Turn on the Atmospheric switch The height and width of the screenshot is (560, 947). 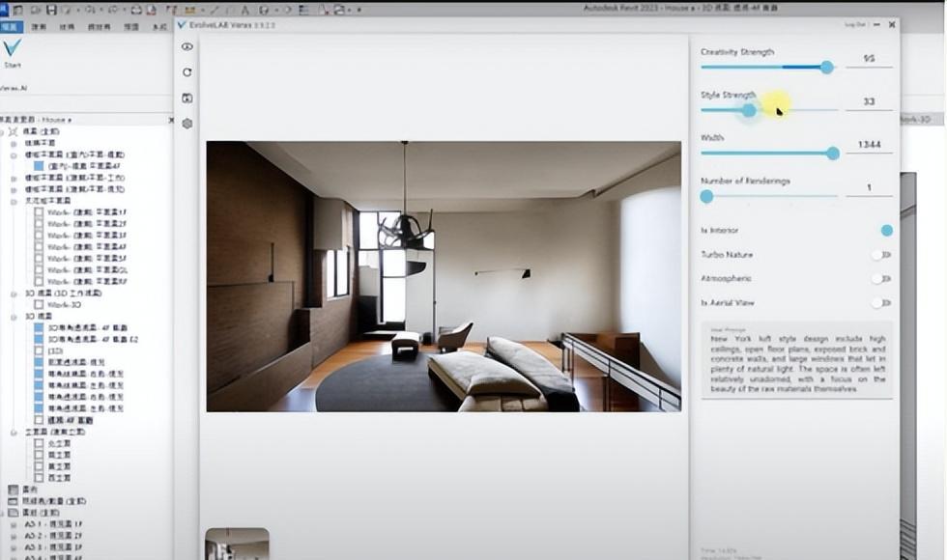(881, 279)
